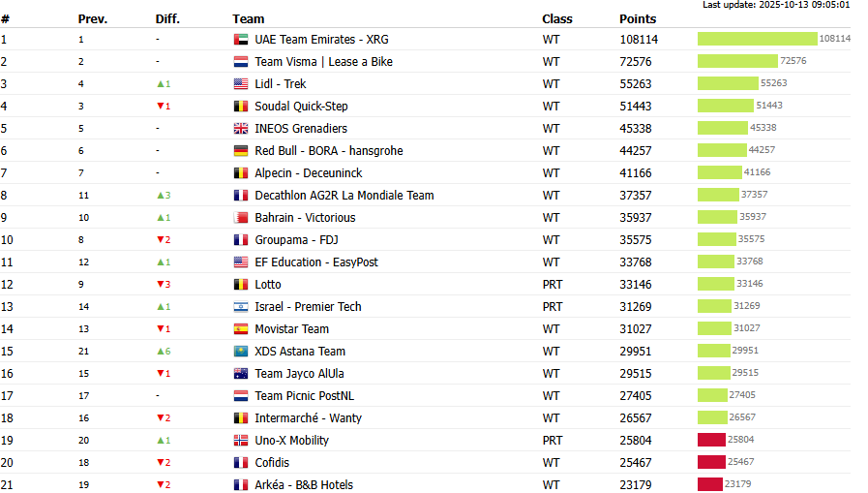
Task: Sort by the Team column header
Action: (x=249, y=19)
